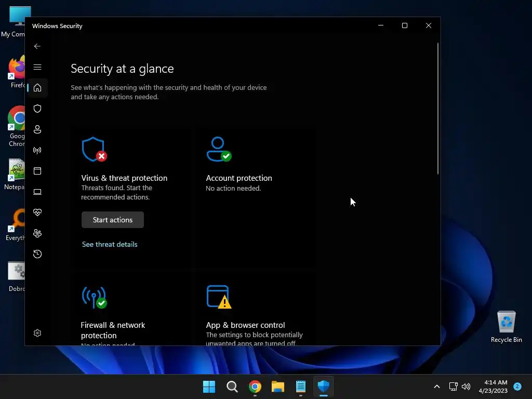Screen dimensions: 532x399
Task: Open Notepad from the taskbar
Action: tap(301, 387)
